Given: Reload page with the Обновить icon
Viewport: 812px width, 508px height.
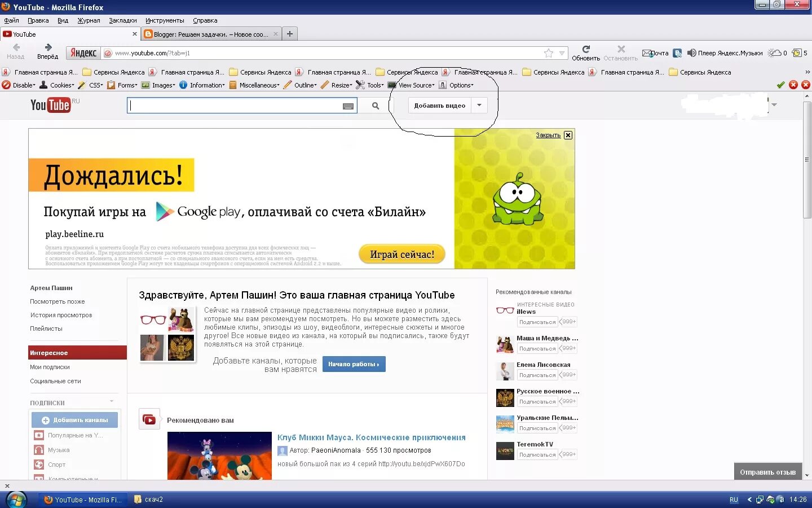Looking at the screenshot, I should pos(586,49).
